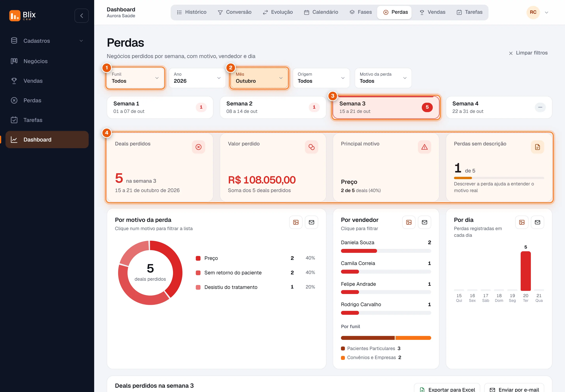
Task: Open the Funil filter dropdown
Action: coord(135,78)
